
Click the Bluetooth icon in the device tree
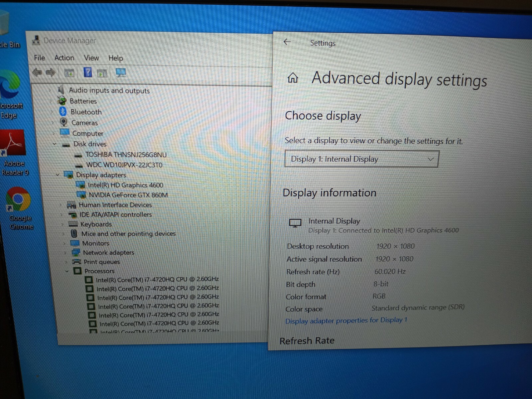pos(63,111)
